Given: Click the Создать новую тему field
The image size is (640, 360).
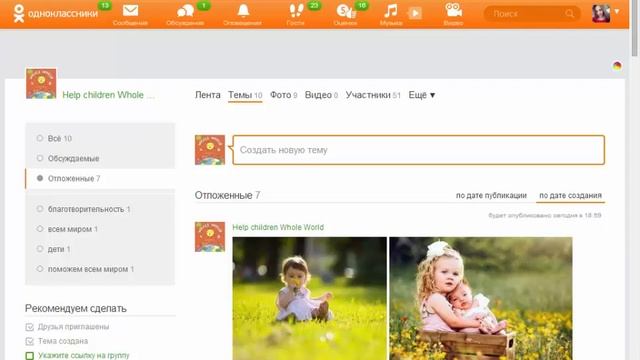Looking at the screenshot, I should (x=418, y=150).
